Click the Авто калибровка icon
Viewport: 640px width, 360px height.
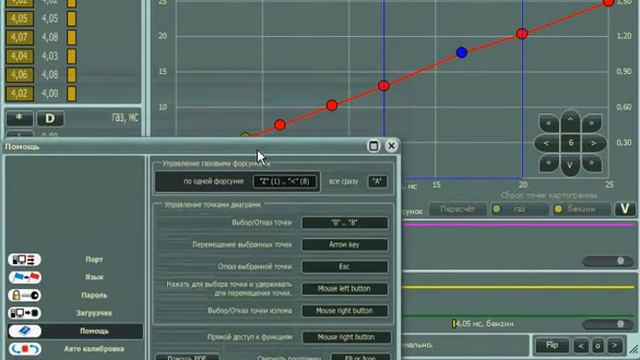pyautogui.click(x=24, y=349)
